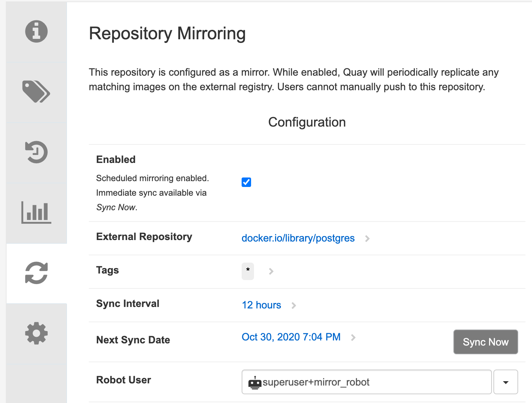This screenshot has width=532, height=403.
Task: Open the Usage Logs bar chart icon
Action: pos(36,212)
